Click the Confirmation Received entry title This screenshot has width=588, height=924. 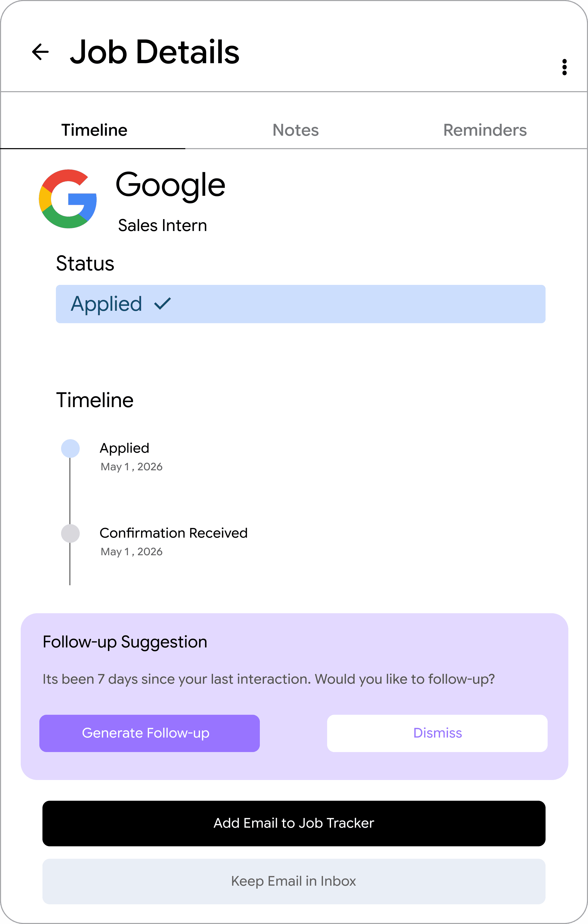pyautogui.click(x=173, y=533)
